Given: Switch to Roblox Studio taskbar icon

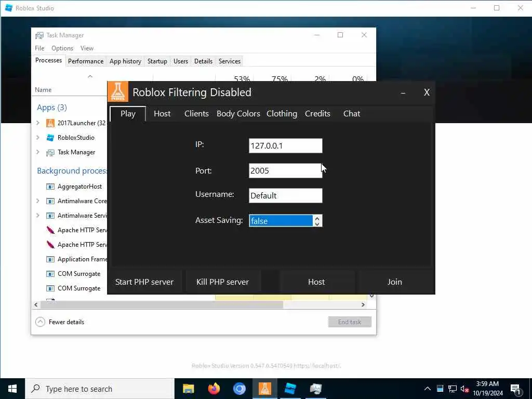Looking at the screenshot, I should [x=290, y=389].
